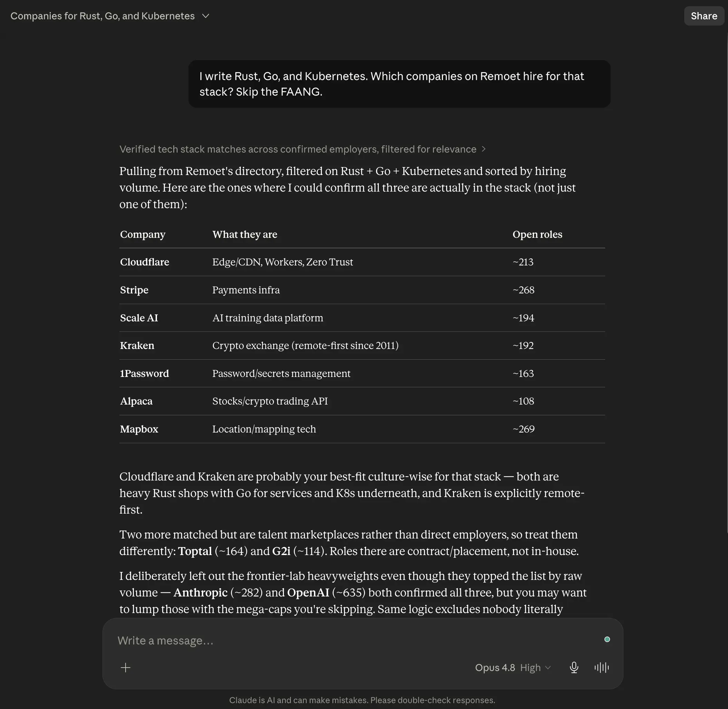
Task: Click the bold 'G2i' name in the reply
Action: (x=281, y=551)
